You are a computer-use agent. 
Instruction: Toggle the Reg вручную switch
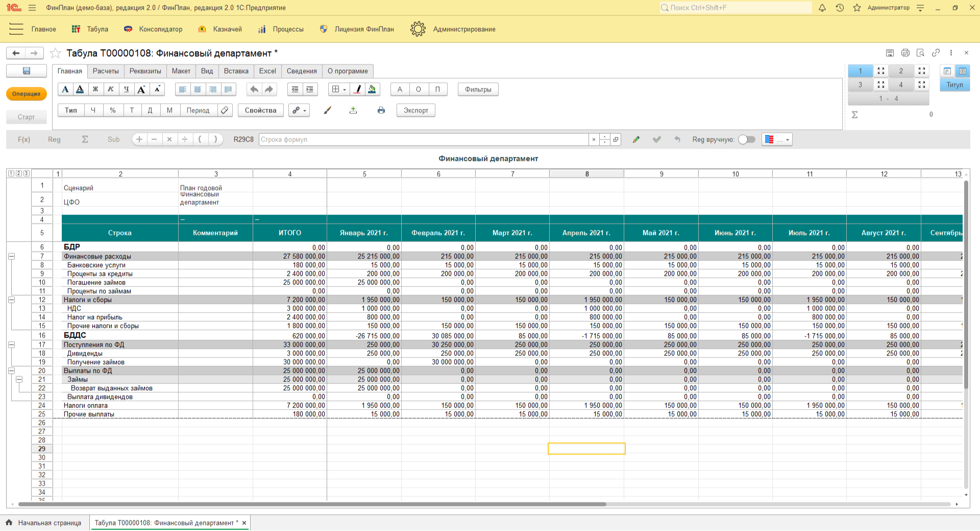[x=747, y=139]
